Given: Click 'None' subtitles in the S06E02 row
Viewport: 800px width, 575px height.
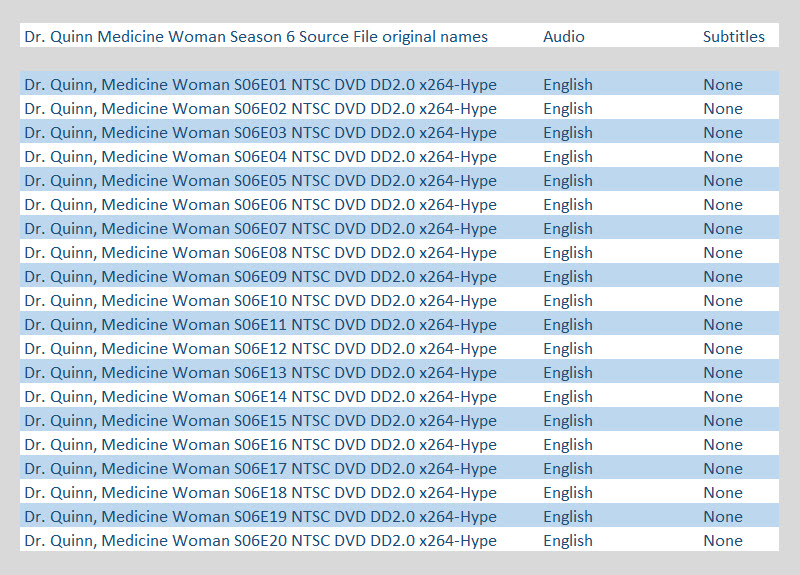Looking at the screenshot, I should pyautogui.click(x=723, y=108).
